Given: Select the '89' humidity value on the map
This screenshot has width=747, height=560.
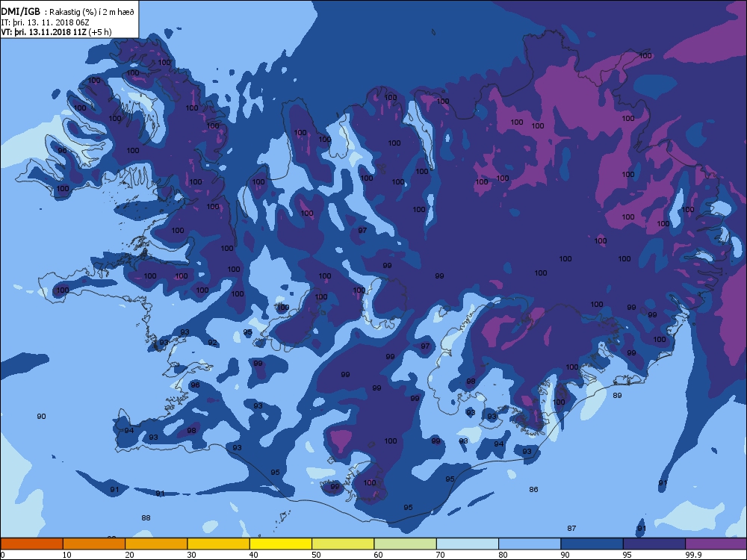Looking at the screenshot, I should coord(618,395).
